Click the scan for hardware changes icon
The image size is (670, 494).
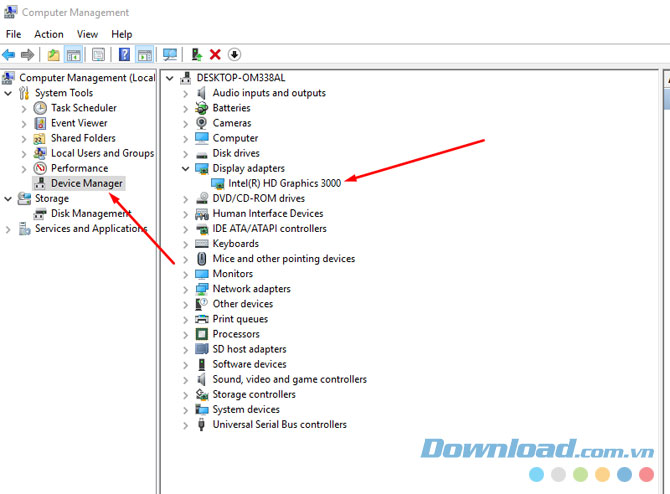point(170,54)
